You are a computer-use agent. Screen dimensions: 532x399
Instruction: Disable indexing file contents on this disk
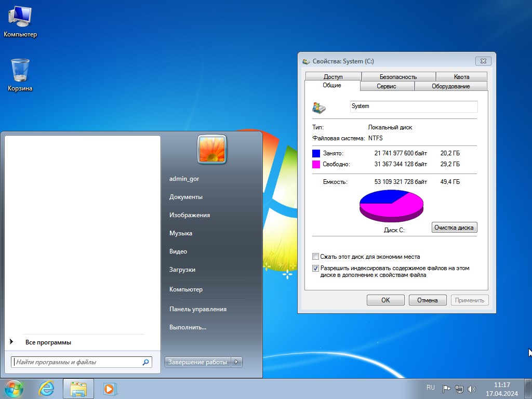[315, 268]
